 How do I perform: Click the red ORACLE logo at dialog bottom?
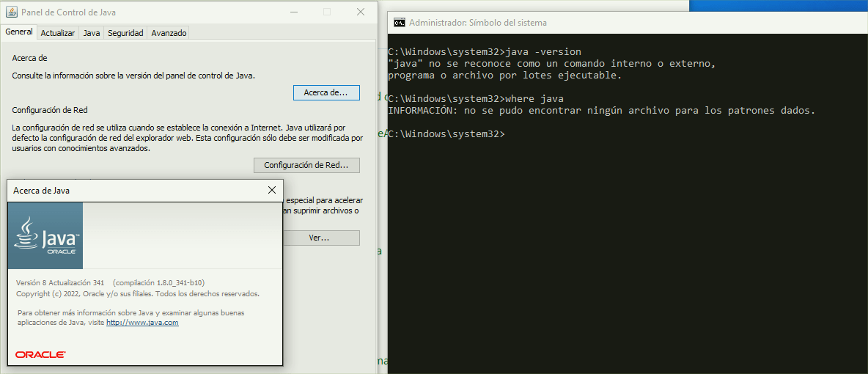pyautogui.click(x=40, y=355)
